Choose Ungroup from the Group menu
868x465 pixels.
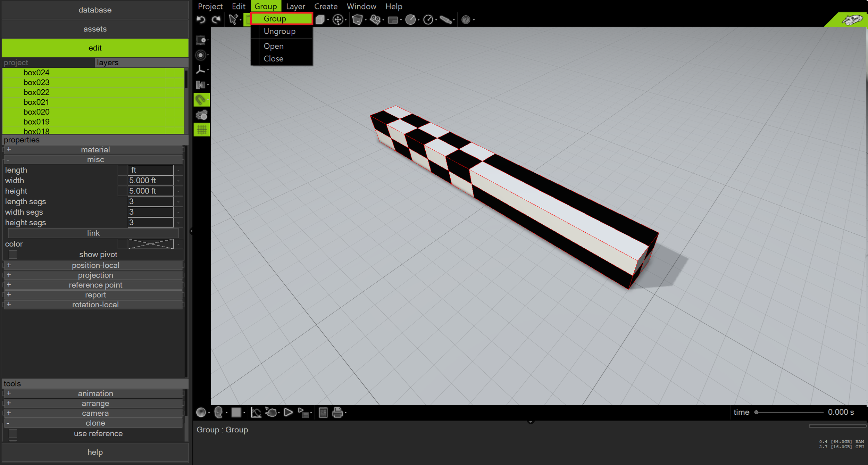tap(279, 31)
